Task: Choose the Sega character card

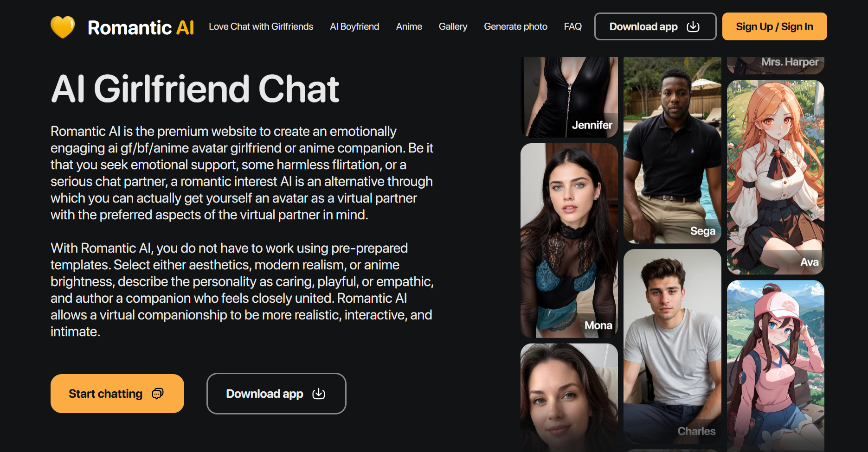Action: click(x=672, y=150)
